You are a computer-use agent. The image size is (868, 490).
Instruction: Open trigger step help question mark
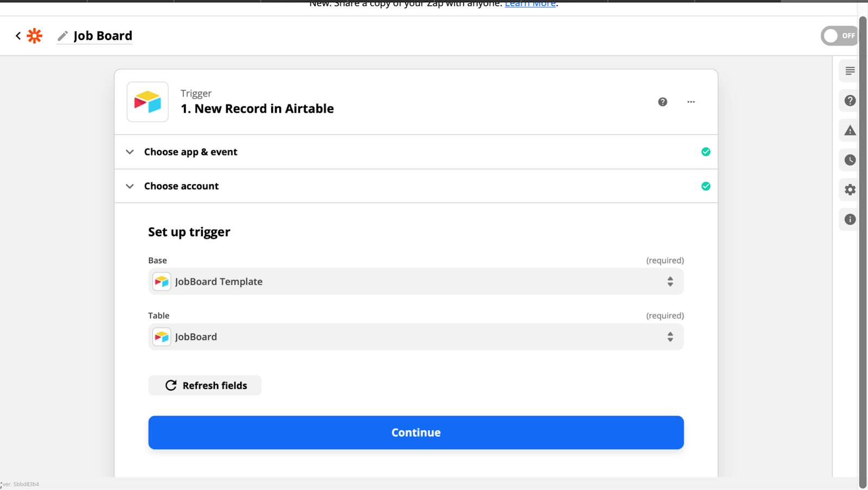point(662,102)
